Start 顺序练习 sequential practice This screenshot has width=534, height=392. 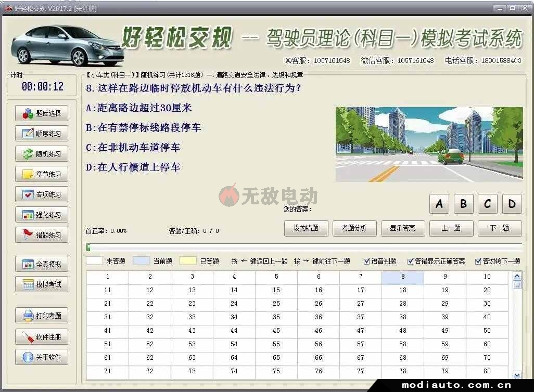42,134
